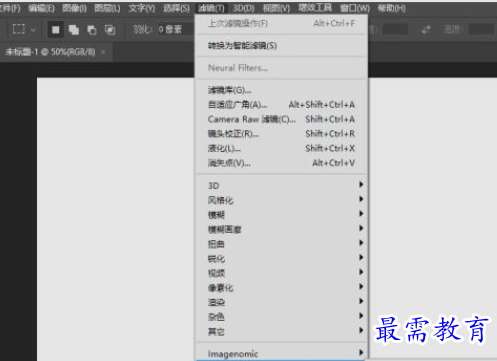Image resolution: width=497 pixels, height=361 pixels.
Task: Expand the 3D filter submenu
Action: 281,185
